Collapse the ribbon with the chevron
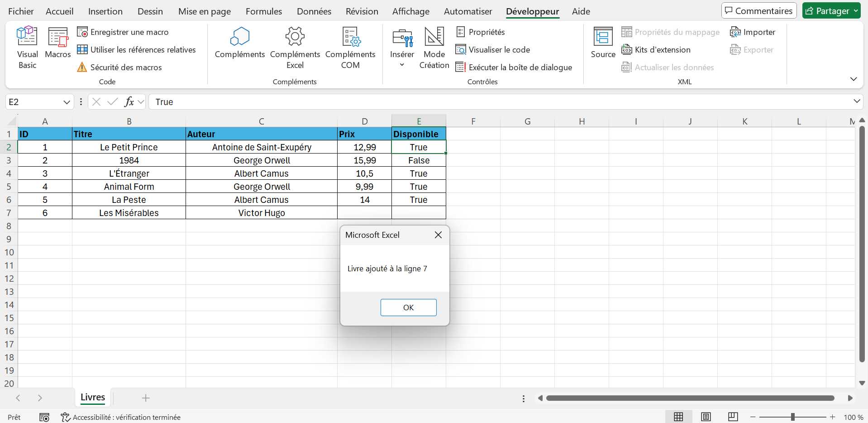Screen dimensions: 868x423 854,79
